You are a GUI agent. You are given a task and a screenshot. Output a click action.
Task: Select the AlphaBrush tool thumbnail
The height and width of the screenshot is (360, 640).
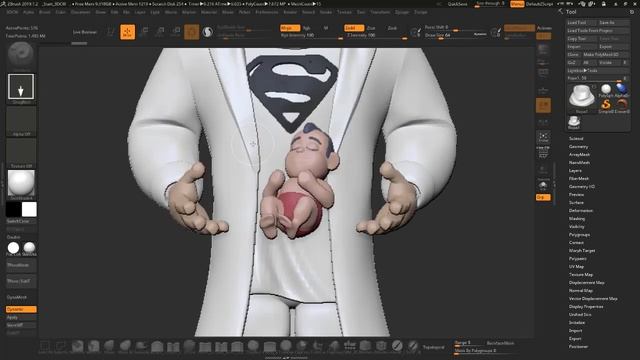click(x=622, y=91)
